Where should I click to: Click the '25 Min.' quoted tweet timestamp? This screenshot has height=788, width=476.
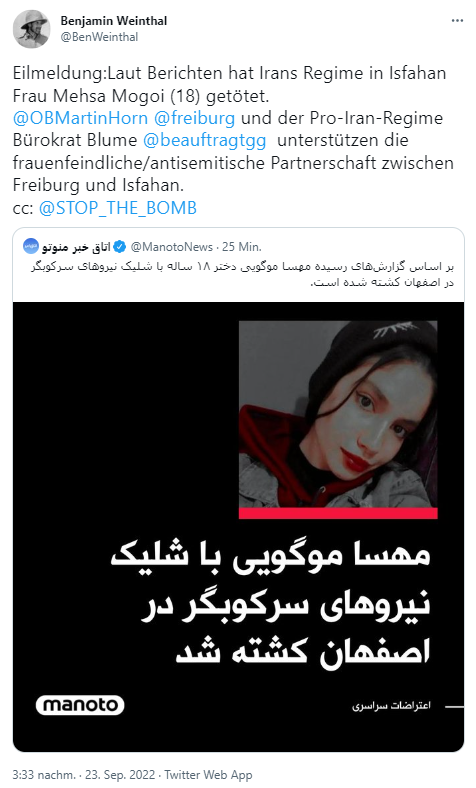(242, 247)
